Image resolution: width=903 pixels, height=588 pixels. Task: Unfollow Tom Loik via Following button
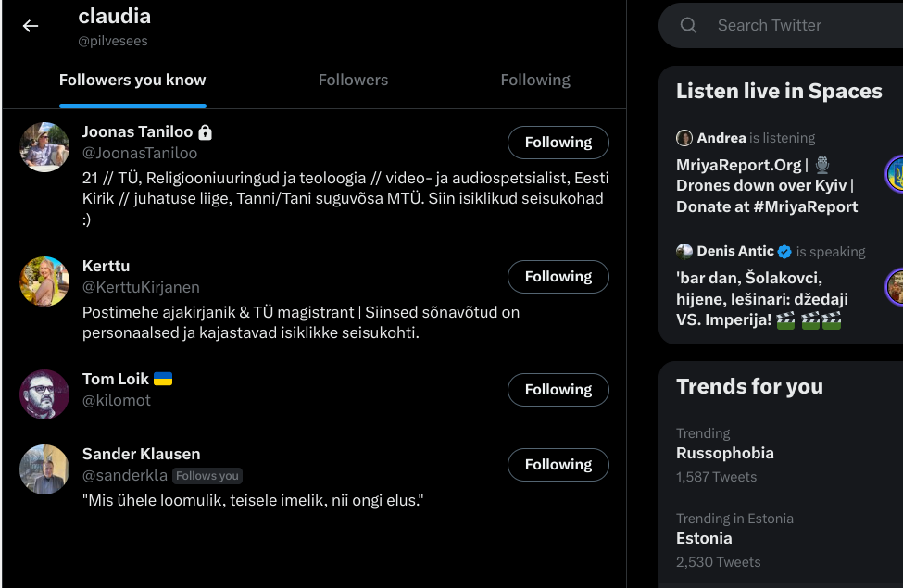tap(558, 390)
